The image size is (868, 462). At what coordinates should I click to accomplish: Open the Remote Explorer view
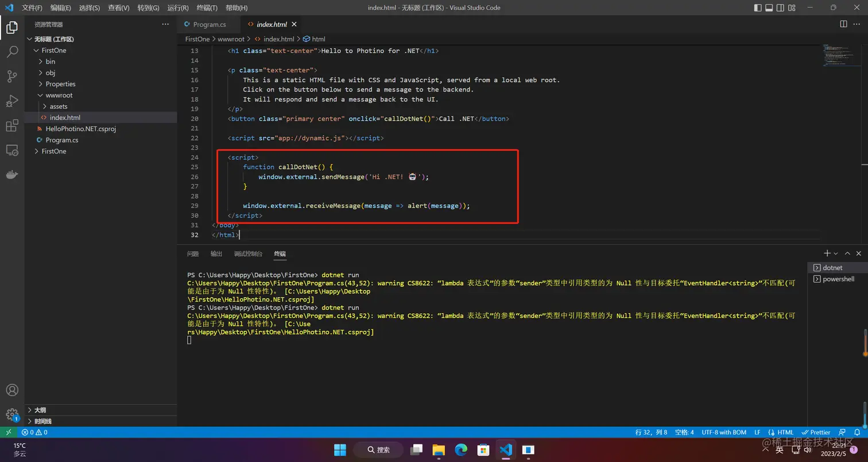(x=12, y=151)
